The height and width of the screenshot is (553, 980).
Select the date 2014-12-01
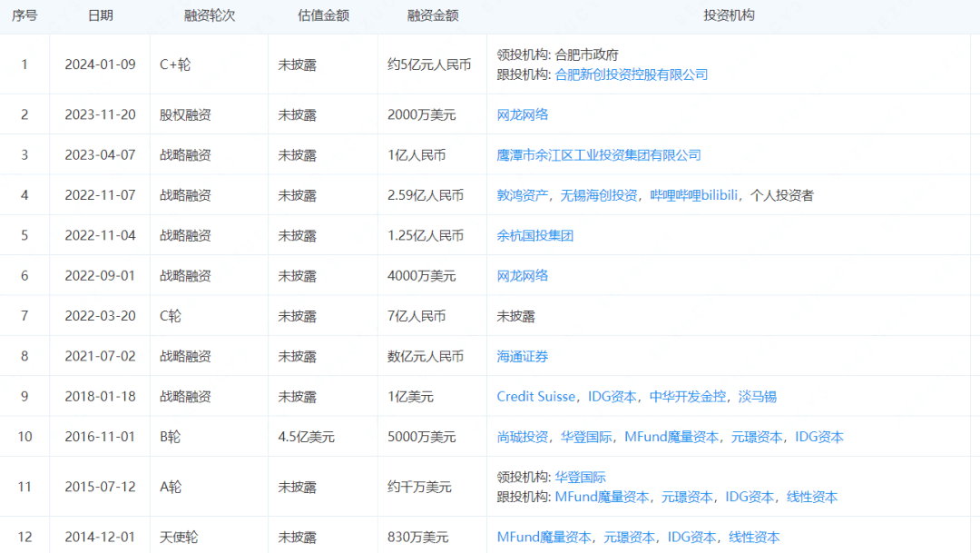(100, 537)
